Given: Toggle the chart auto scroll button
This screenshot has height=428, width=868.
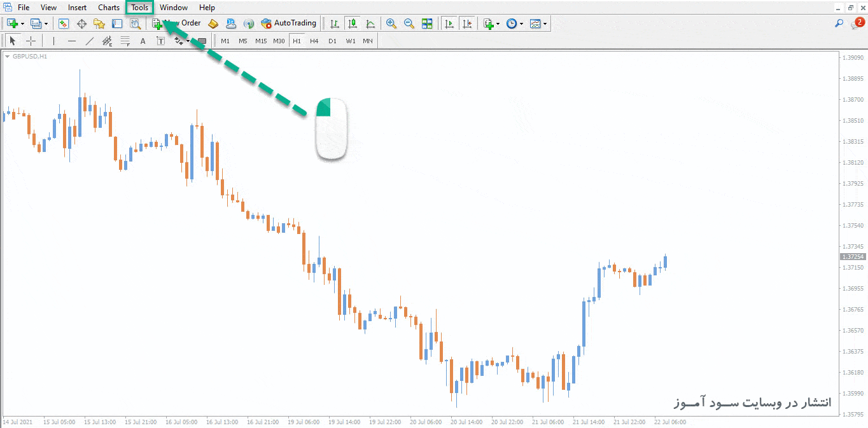Looking at the screenshot, I should [449, 24].
